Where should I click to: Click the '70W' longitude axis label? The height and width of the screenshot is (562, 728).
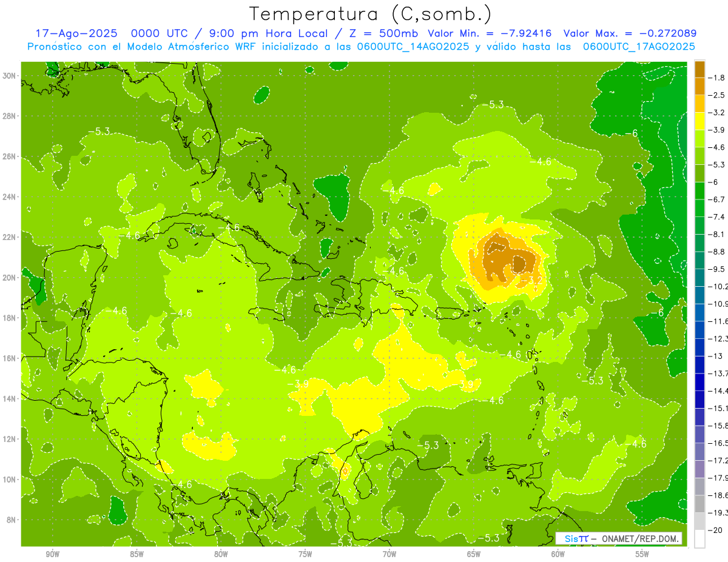389,554
